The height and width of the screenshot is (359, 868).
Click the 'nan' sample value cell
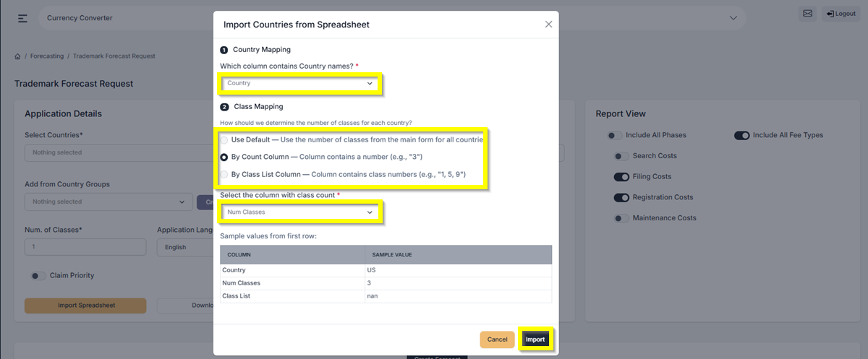[x=459, y=296]
